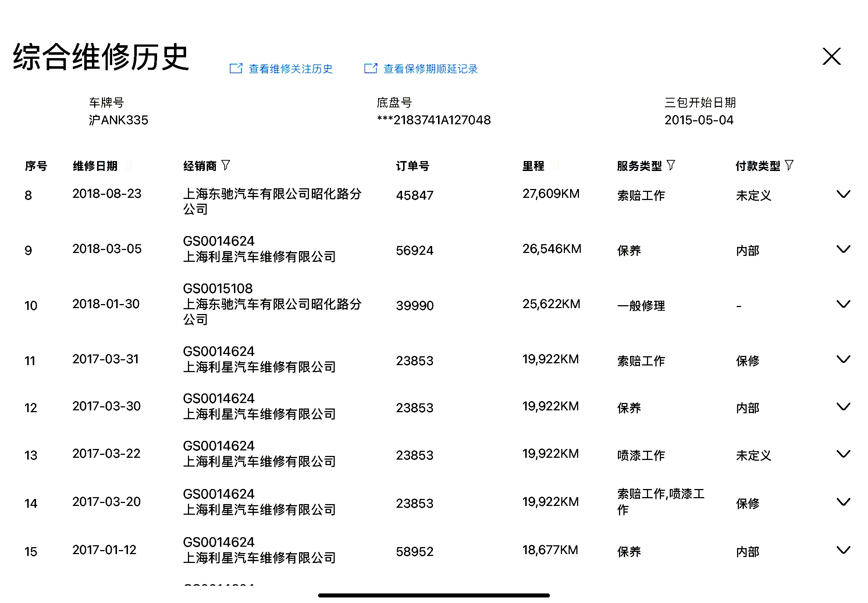Tap the home indicator bar at the bottom
This screenshot has height=603, width=868.
click(x=434, y=595)
